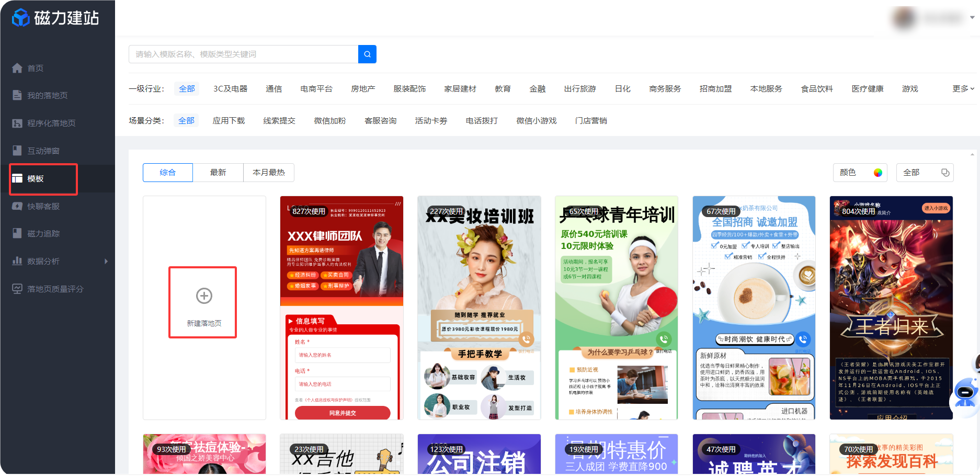
Task: Click the 新建落地页 card
Action: 203,302
